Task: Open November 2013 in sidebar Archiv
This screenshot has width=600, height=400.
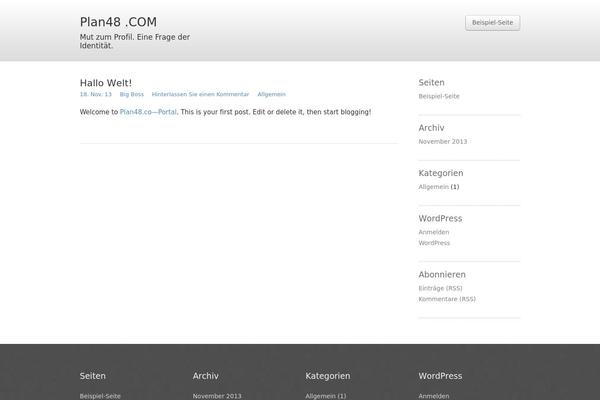Action: coord(443,142)
